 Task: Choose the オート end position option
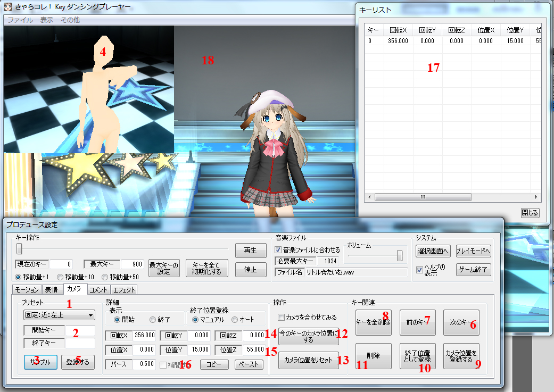click(x=235, y=320)
